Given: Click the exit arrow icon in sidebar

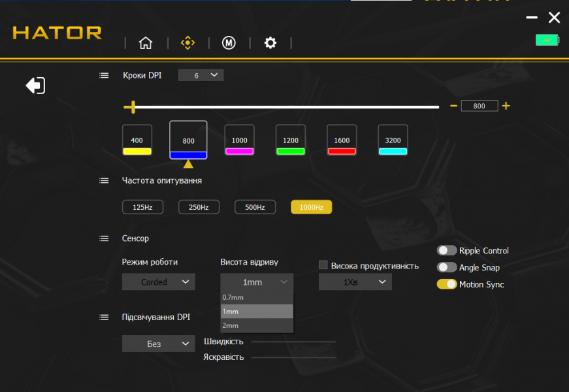Looking at the screenshot, I should click(x=35, y=86).
